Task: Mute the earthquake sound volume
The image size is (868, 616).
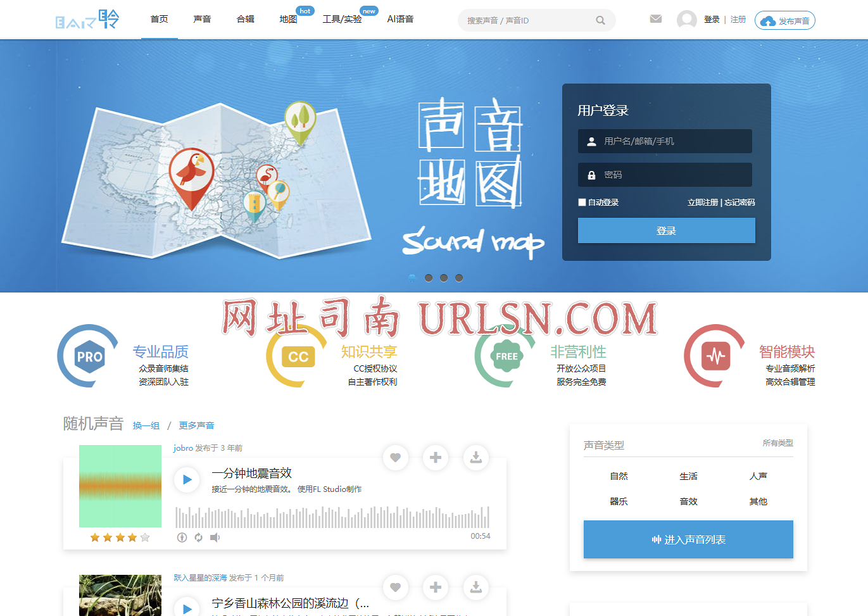Action: [215, 537]
